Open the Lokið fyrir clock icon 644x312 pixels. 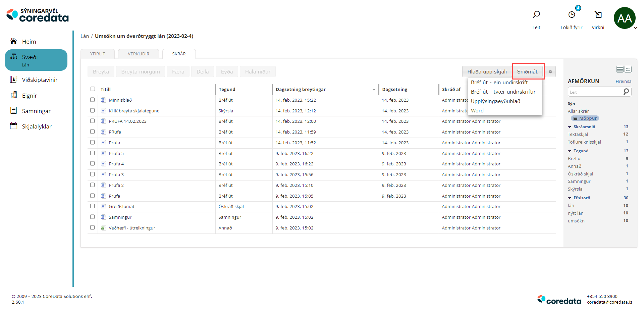pyautogui.click(x=572, y=14)
